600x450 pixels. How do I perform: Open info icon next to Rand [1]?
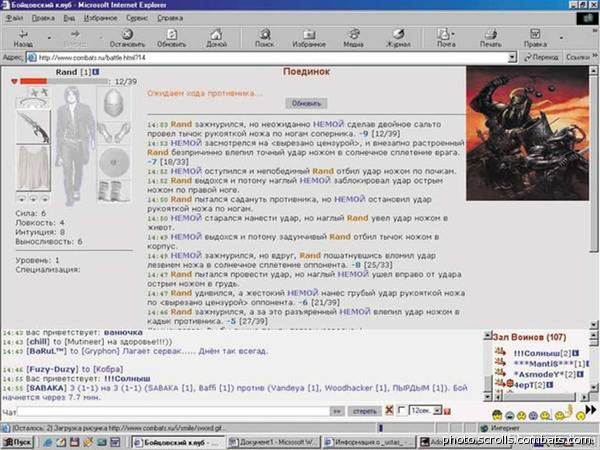click(x=96, y=72)
